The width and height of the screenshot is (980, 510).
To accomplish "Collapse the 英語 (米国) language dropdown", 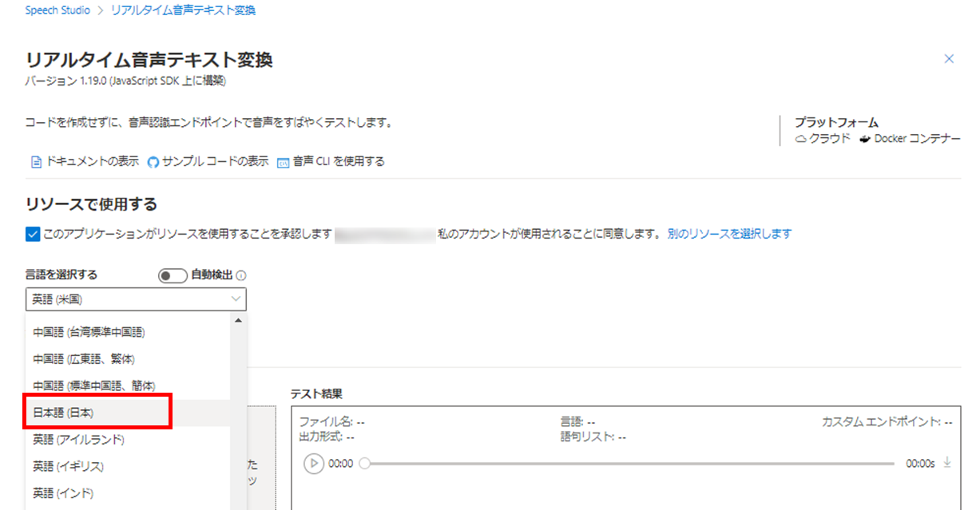I will (x=136, y=299).
